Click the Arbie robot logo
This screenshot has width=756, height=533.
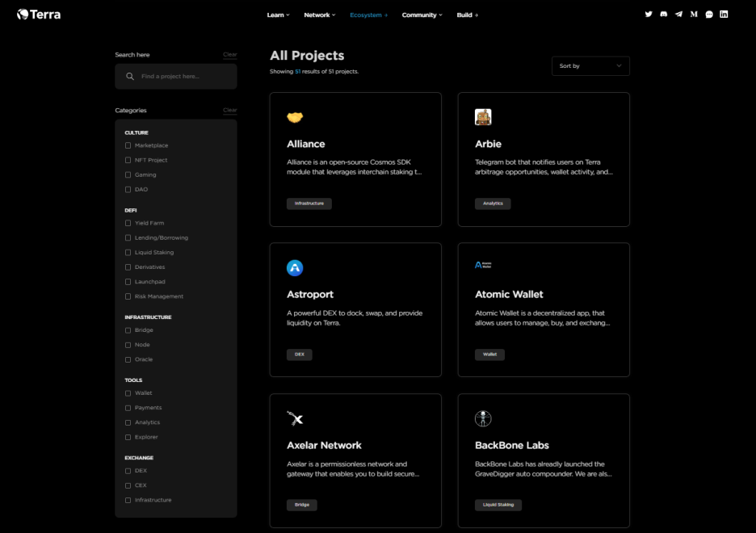(x=483, y=117)
